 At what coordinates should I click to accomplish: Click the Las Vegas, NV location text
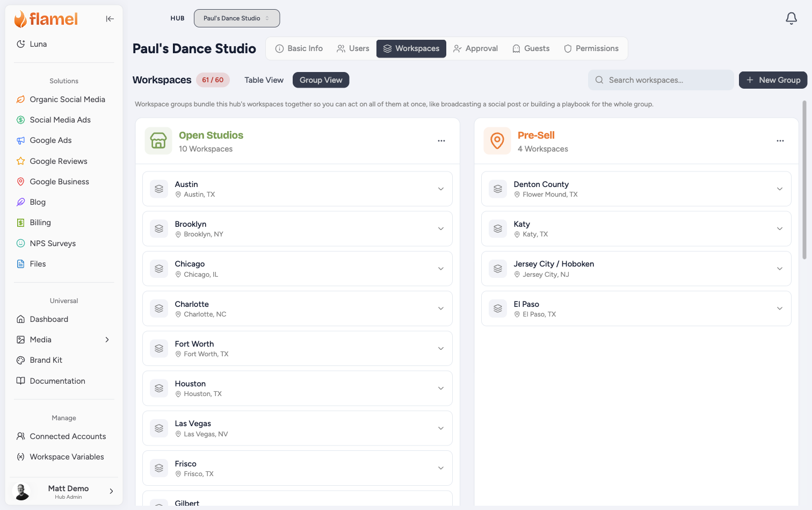[206, 434]
